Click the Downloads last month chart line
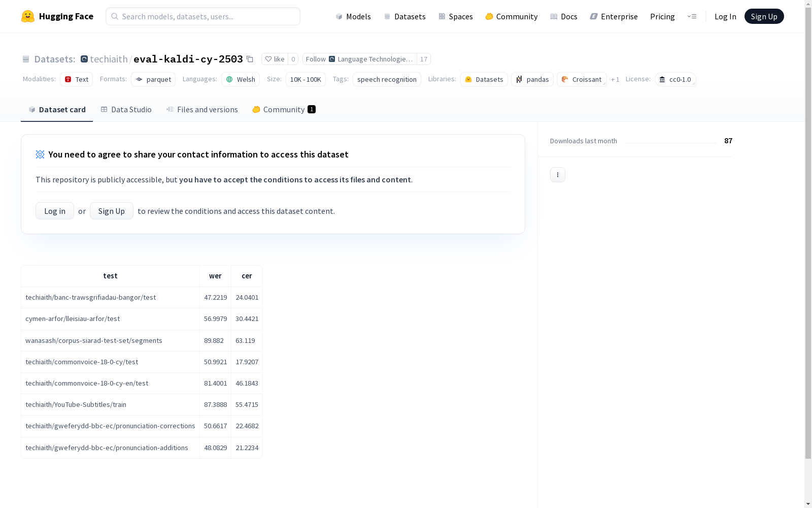The height and width of the screenshot is (508, 812). [670, 142]
